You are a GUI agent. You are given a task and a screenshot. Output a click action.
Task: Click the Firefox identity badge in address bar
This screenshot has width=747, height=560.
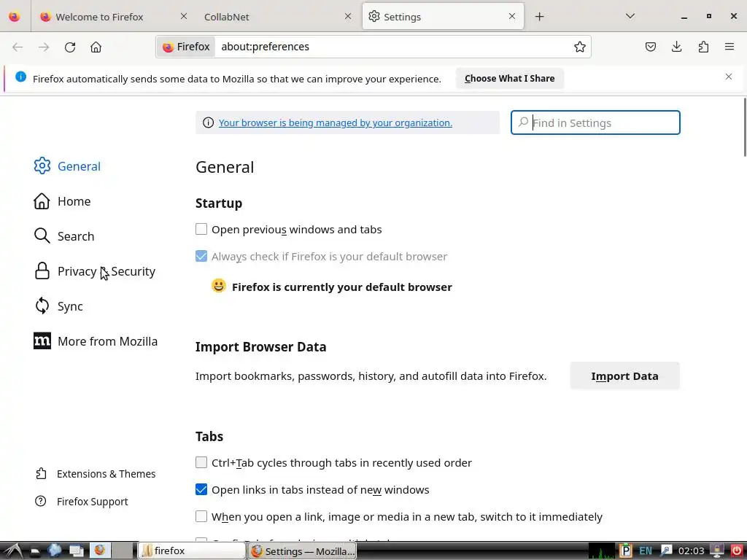coord(186,47)
